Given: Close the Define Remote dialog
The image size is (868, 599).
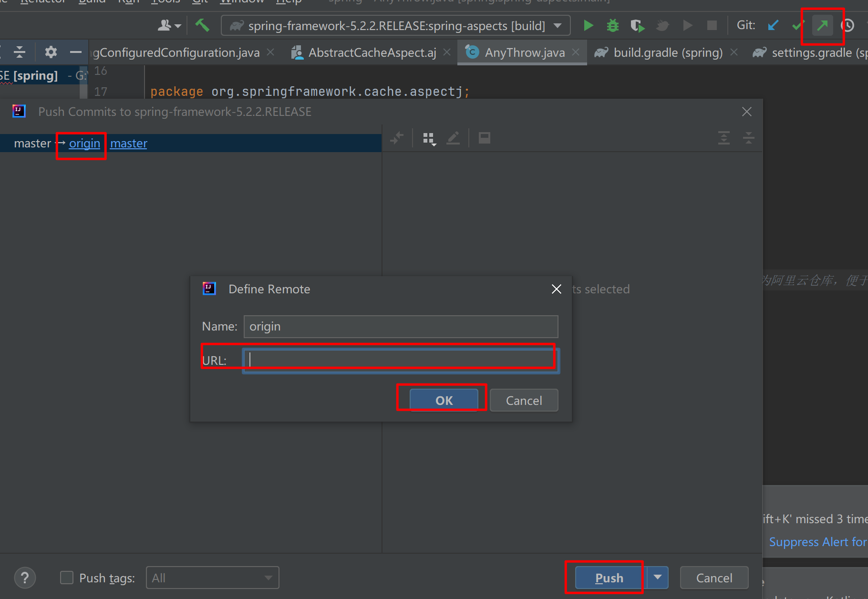Looking at the screenshot, I should pyautogui.click(x=556, y=289).
